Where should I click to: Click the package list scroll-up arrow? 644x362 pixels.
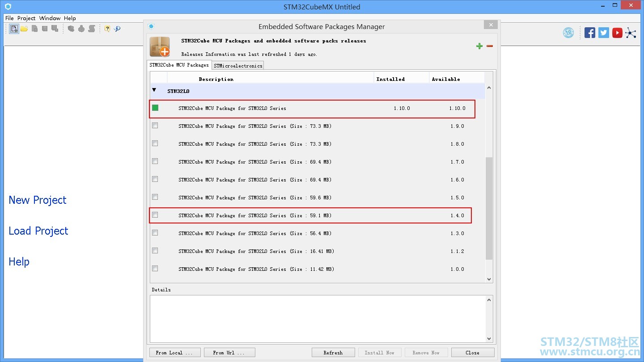489,88
